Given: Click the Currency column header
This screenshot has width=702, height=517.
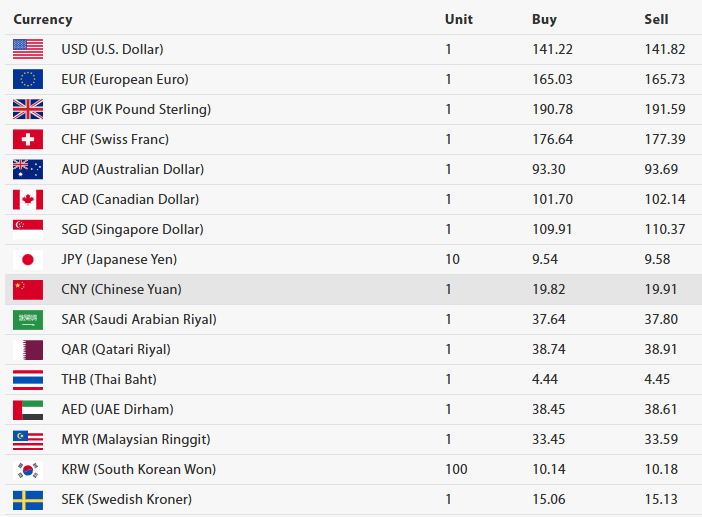Looking at the screenshot, I should (43, 19).
